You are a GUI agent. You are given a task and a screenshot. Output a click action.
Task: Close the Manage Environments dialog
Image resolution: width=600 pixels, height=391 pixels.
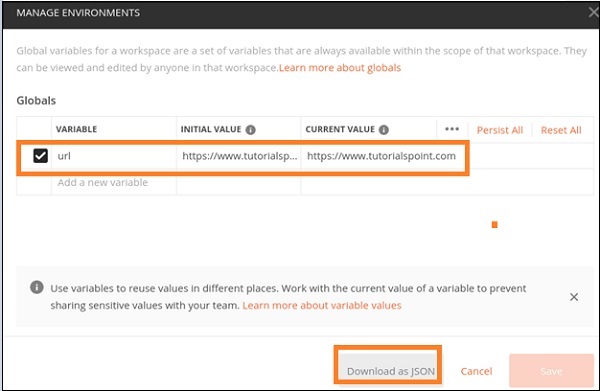point(593,12)
